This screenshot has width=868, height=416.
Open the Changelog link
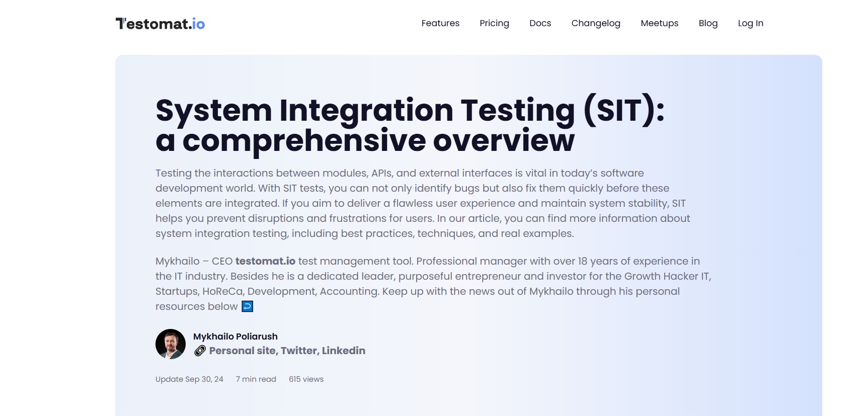point(596,23)
